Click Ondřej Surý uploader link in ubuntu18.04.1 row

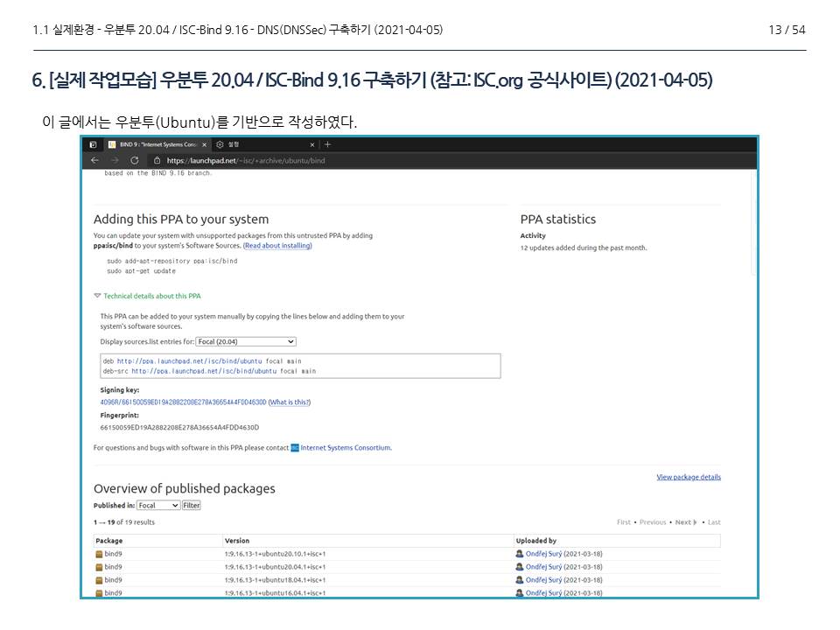tap(543, 580)
